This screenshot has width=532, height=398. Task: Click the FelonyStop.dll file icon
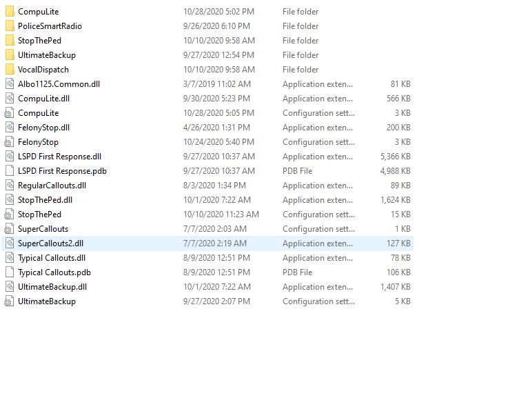[10, 128]
